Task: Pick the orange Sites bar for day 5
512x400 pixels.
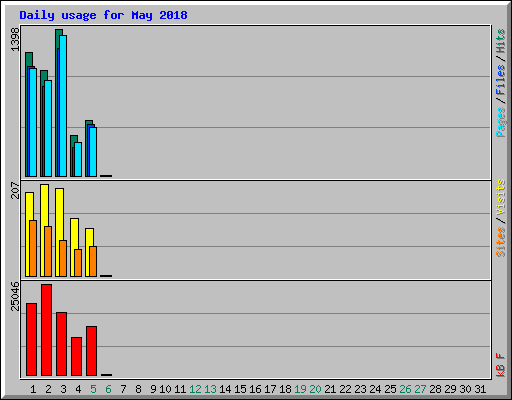Action: click(93, 261)
